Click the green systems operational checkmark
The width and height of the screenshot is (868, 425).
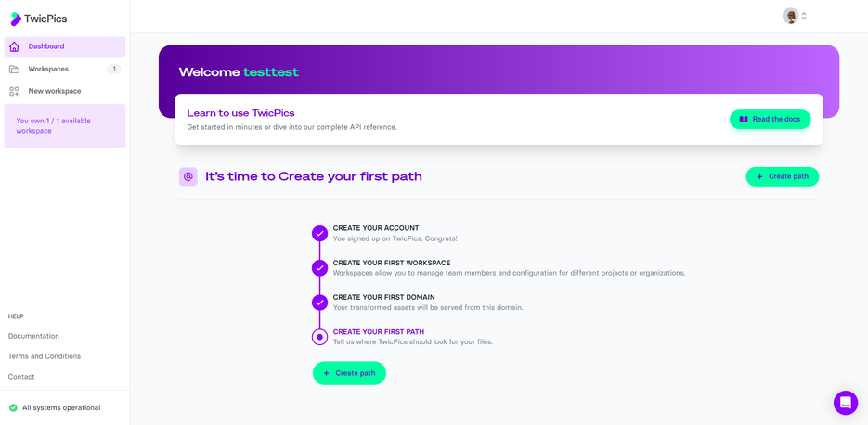click(x=13, y=407)
